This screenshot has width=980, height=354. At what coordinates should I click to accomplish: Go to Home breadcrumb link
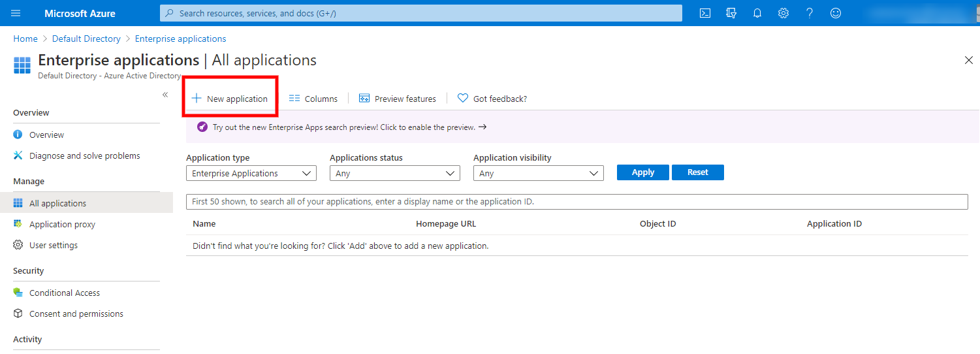tap(25, 39)
